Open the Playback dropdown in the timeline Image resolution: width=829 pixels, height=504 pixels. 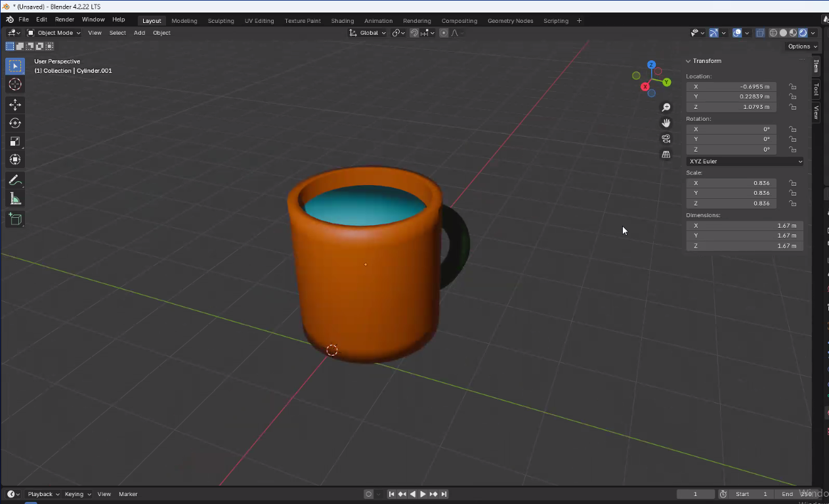coord(43,494)
